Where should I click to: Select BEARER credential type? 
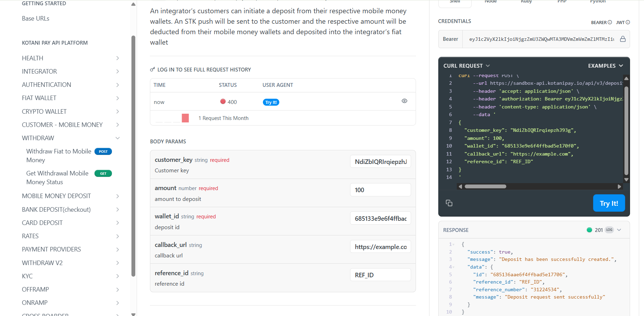[x=599, y=22]
